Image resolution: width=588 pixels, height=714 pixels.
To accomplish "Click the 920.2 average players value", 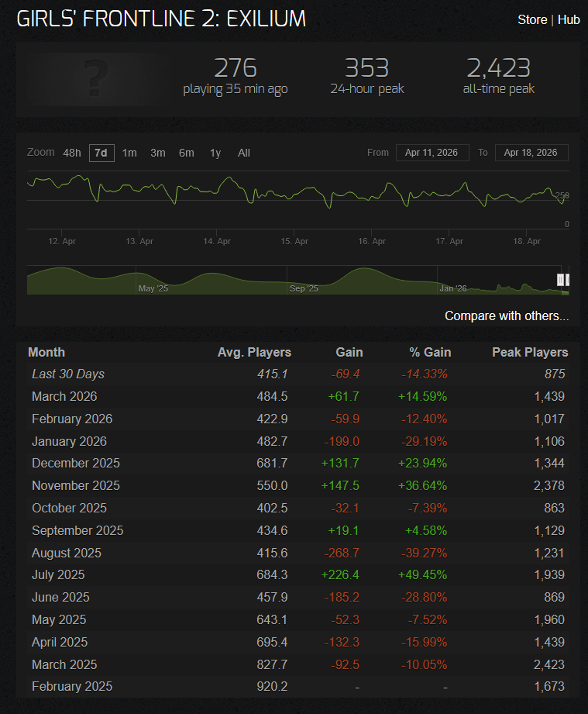I will coord(272,686).
